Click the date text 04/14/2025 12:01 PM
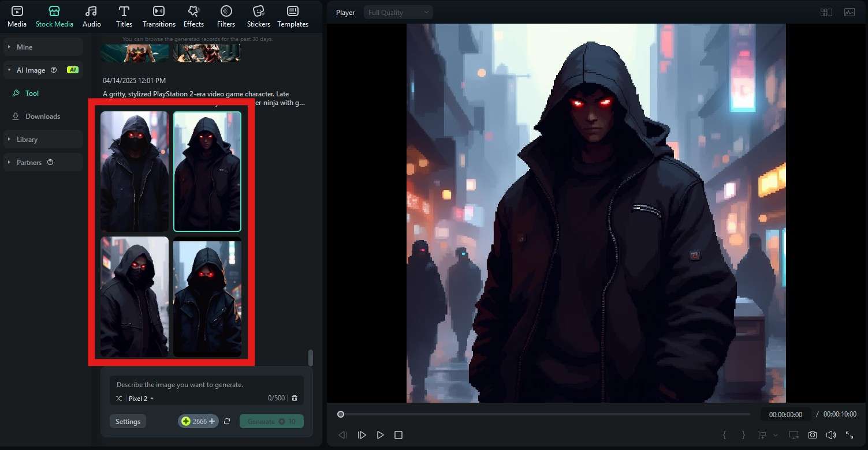Viewport: 868px width, 450px height. click(134, 80)
